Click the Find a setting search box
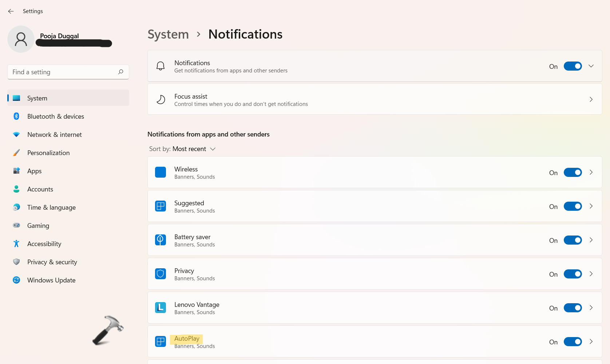 tap(64, 72)
